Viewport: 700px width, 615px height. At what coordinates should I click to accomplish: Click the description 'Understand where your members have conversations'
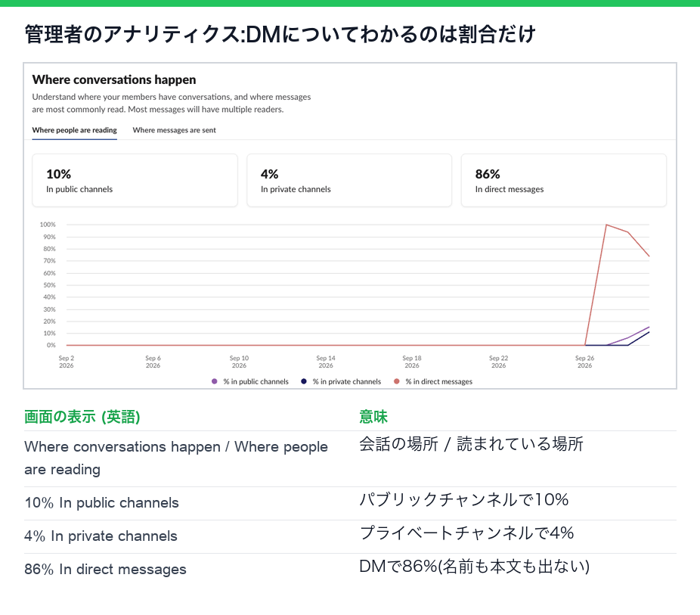(x=172, y=103)
